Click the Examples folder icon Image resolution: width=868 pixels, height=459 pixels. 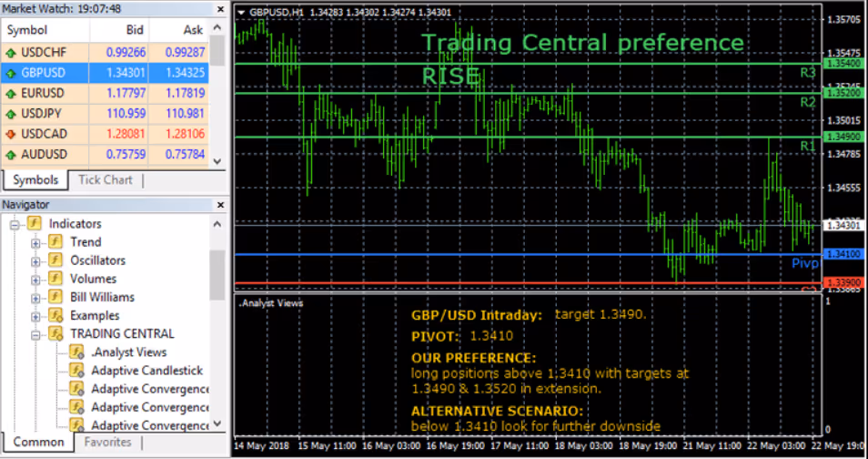56,315
